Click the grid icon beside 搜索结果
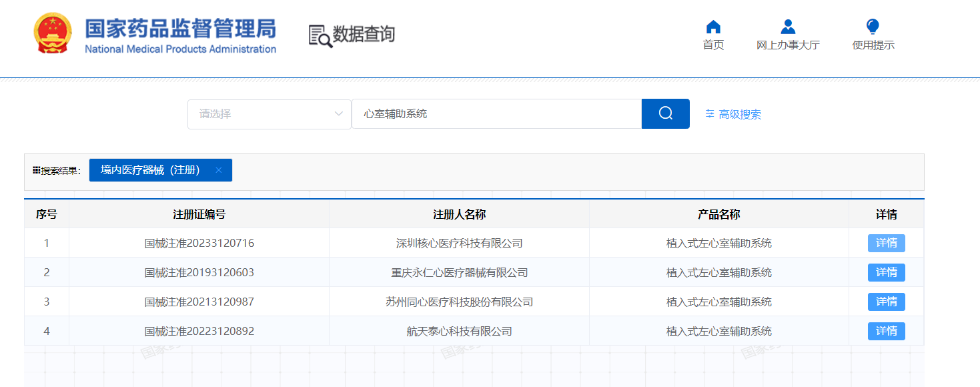Screen dimensions: 980x387 click(36, 170)
